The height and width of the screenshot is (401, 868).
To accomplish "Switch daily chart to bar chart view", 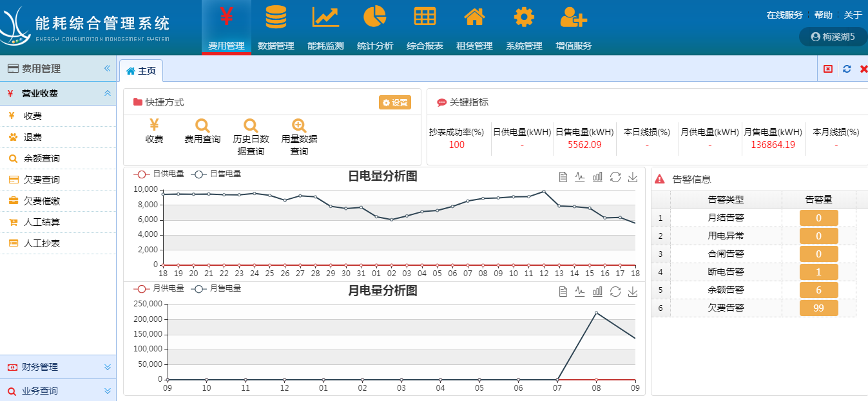I will pyautogui.click(x=597, y=177).
